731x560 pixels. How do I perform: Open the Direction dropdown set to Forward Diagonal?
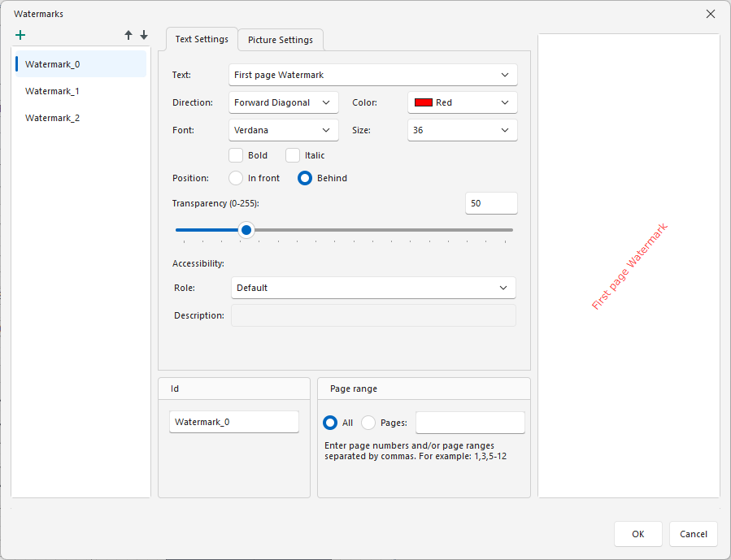pyautogui.click(x=283, y=102)
